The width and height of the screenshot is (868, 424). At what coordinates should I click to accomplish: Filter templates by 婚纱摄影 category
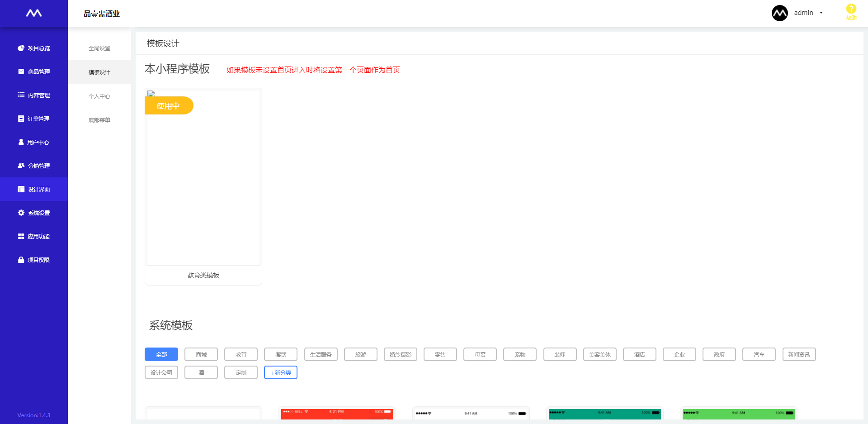401,354
